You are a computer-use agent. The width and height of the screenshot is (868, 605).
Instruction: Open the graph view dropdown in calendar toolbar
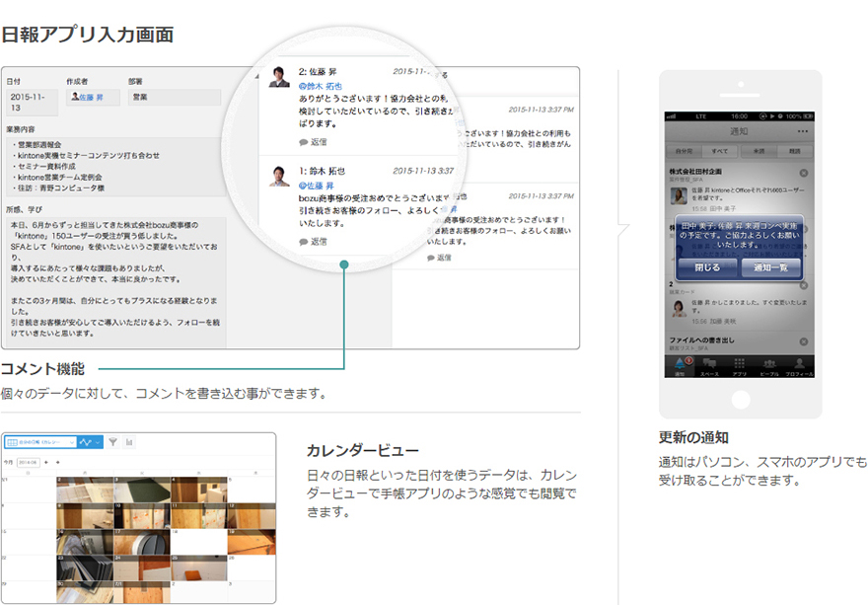click(91, 442)
